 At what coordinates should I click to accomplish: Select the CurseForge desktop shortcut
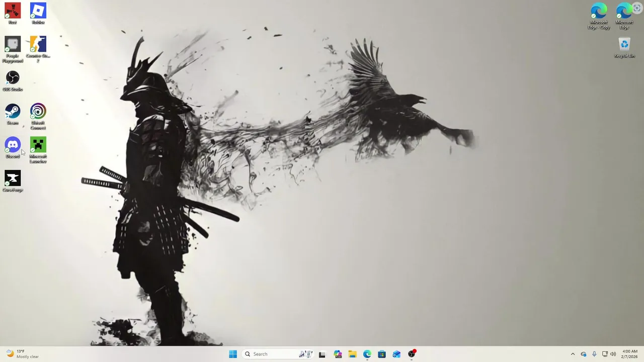click(x=13, y=182)
